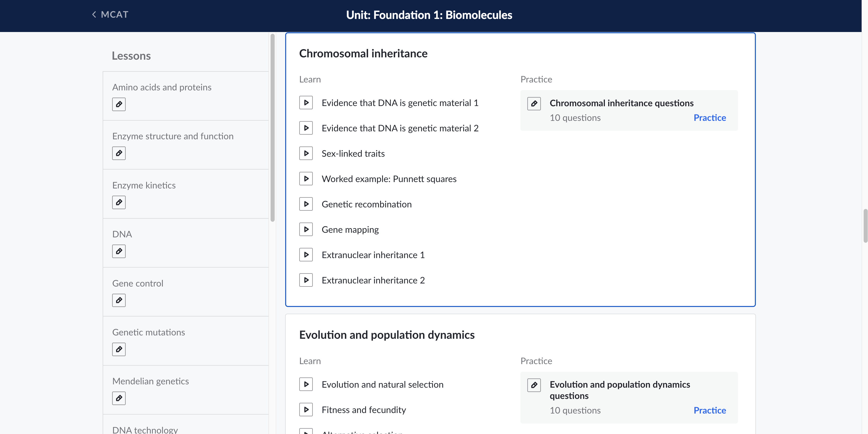The image size is (868, 434).
Task: Select Gene control lesson in sidebar
Action: pos(137,283)
